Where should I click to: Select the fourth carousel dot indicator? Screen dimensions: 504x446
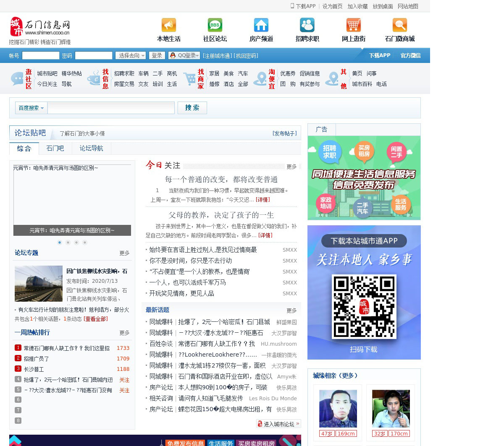85,243
